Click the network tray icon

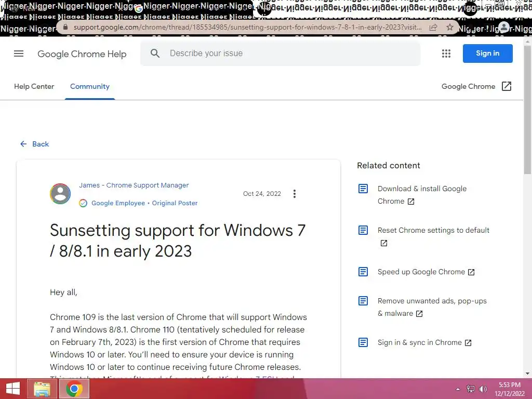[x=471, y=389]
